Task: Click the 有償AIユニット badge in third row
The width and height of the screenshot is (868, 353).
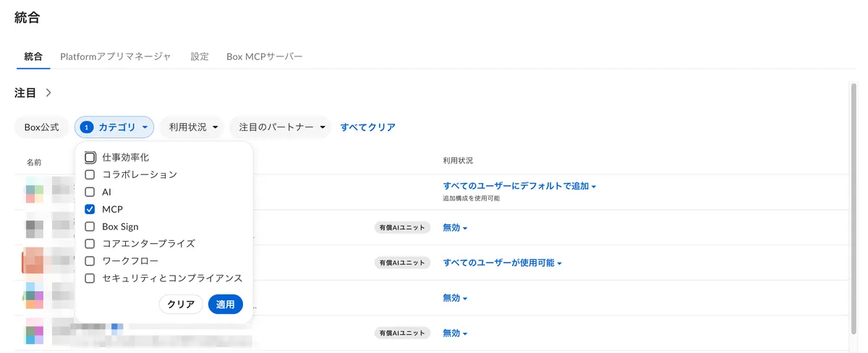Action: point(402,263)
